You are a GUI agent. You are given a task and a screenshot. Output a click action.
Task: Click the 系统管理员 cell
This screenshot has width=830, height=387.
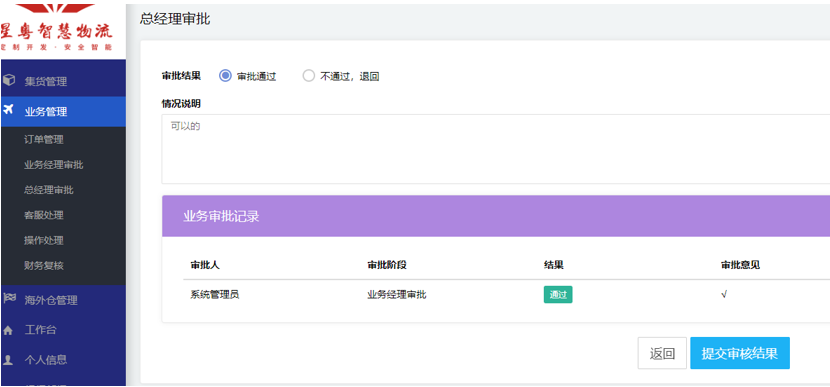(215, 295)
